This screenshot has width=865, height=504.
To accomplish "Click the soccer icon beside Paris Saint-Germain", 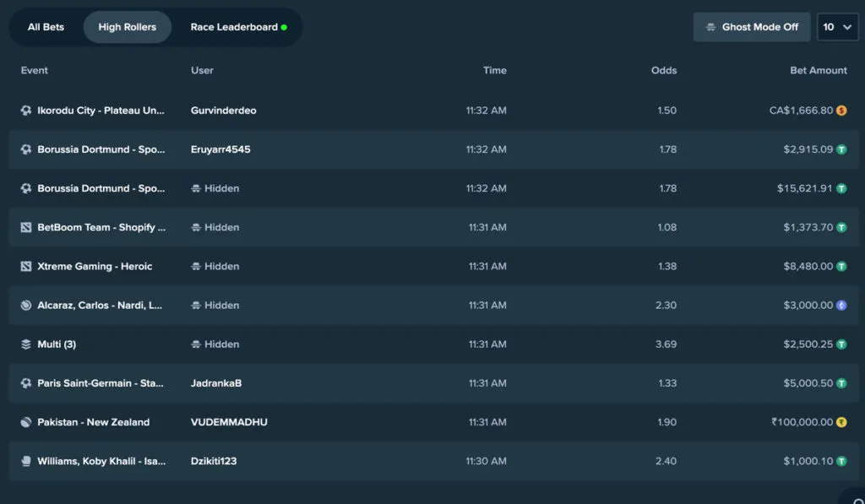I will [x=26, y=383].
